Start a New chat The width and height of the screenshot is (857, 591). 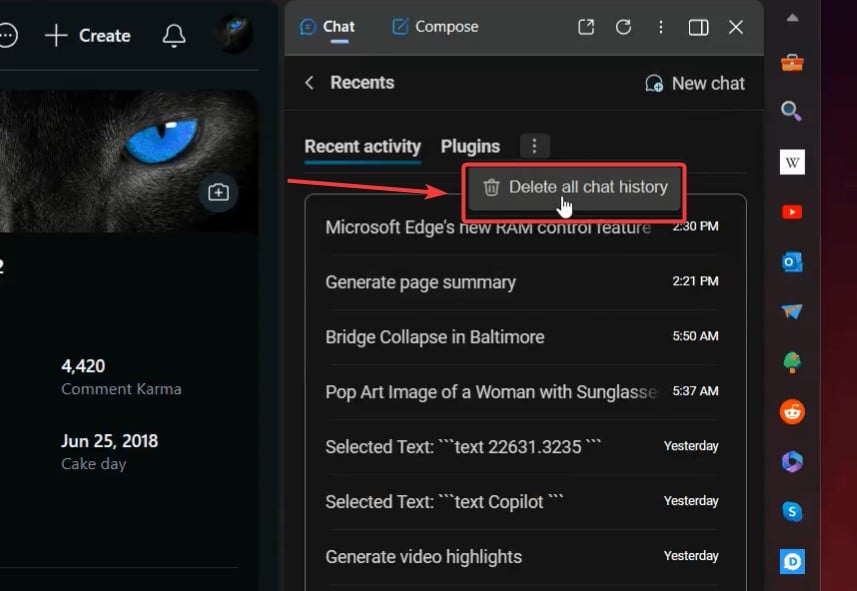click(x=695, y=84)
